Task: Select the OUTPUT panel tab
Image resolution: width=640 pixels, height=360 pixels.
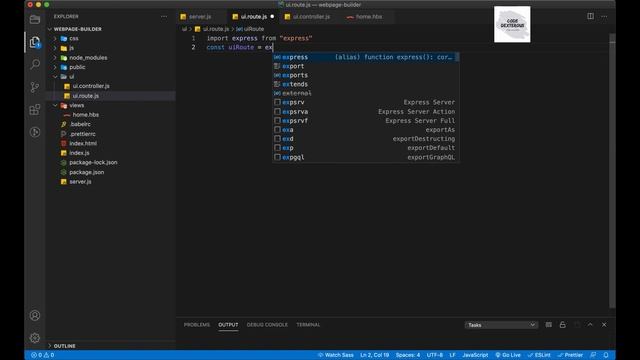Action: pos(228,325)
